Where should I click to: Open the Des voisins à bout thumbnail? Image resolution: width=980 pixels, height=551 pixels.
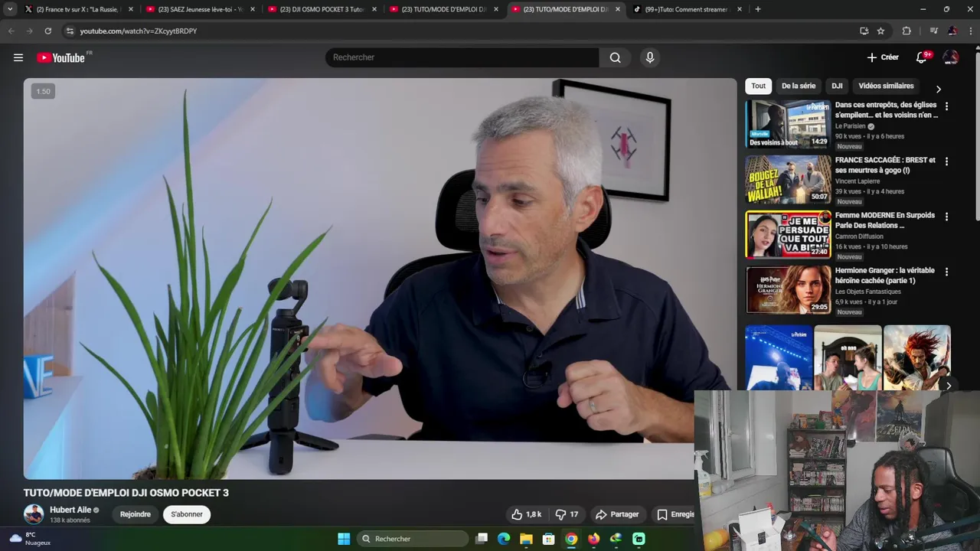tap(788, 124)
